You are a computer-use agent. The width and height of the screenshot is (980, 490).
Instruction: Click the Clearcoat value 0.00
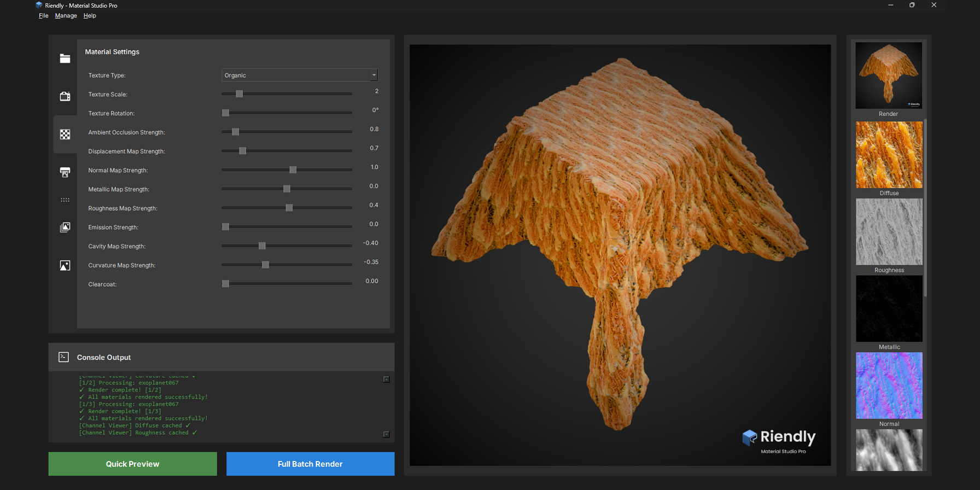(x=372, y=281)
